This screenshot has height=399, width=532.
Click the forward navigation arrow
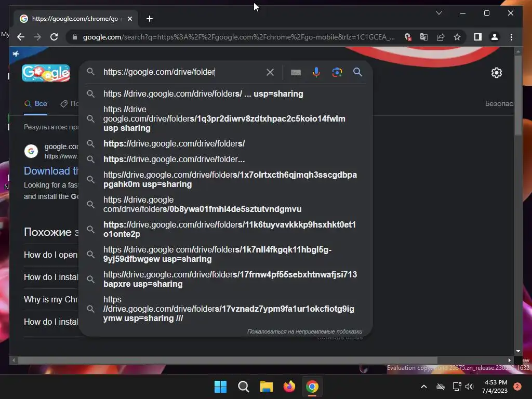point(37,37)
